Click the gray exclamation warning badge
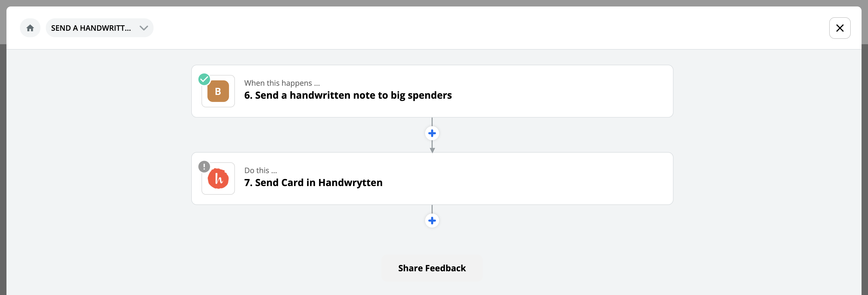868x295 pixels. tap(204, 167)
